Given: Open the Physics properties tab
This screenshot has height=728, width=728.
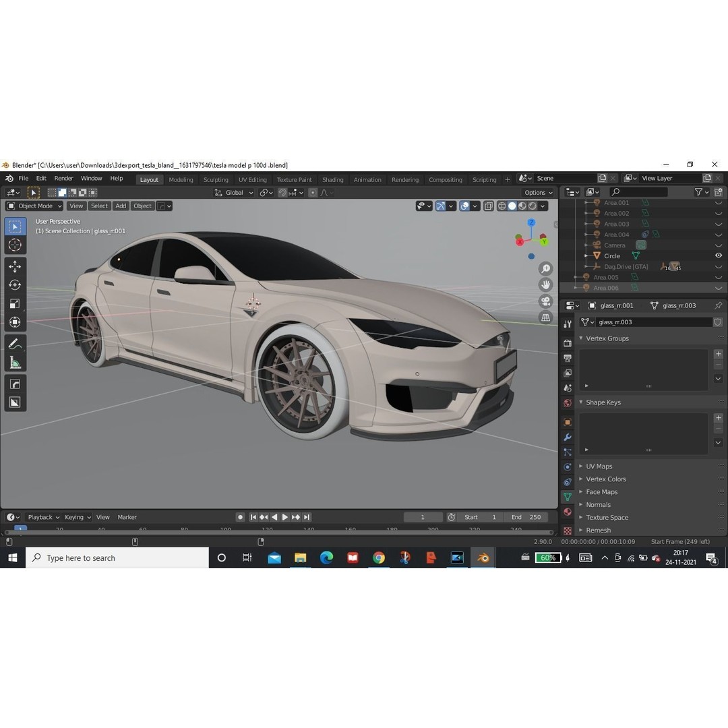Looking at the screenshot, I should click(568, 466).
